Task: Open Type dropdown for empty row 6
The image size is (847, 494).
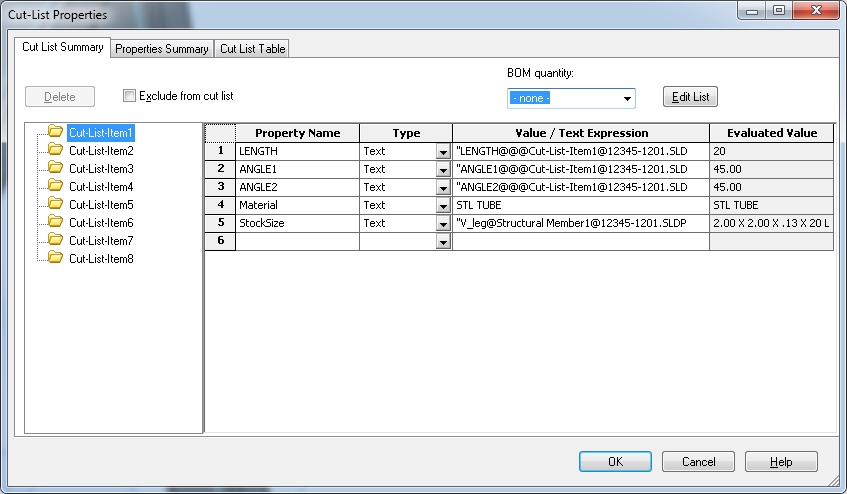Action: tap(443, 242)
